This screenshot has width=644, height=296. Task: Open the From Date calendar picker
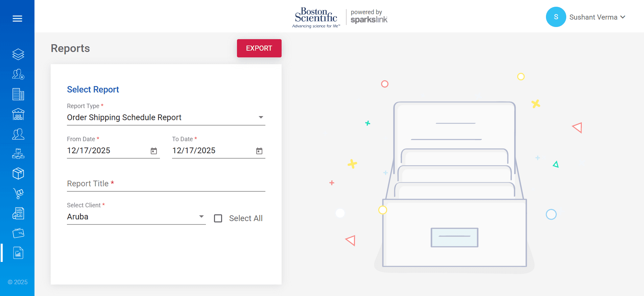tap(154, 151)
